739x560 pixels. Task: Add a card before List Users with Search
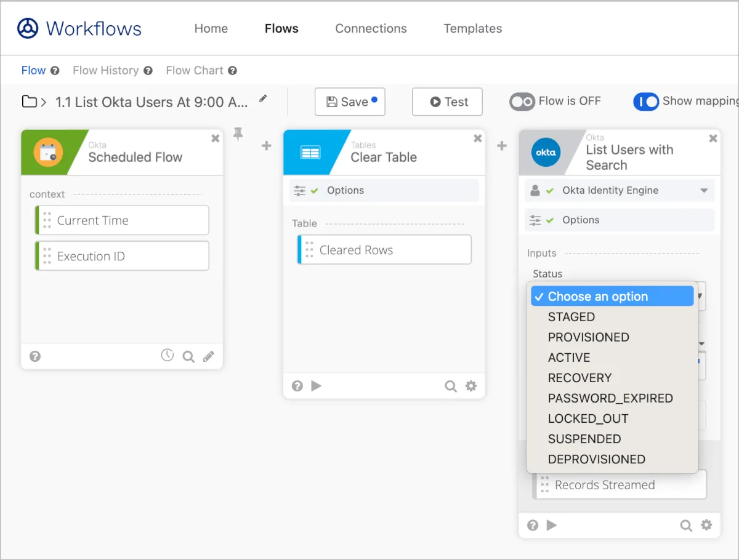502,146
